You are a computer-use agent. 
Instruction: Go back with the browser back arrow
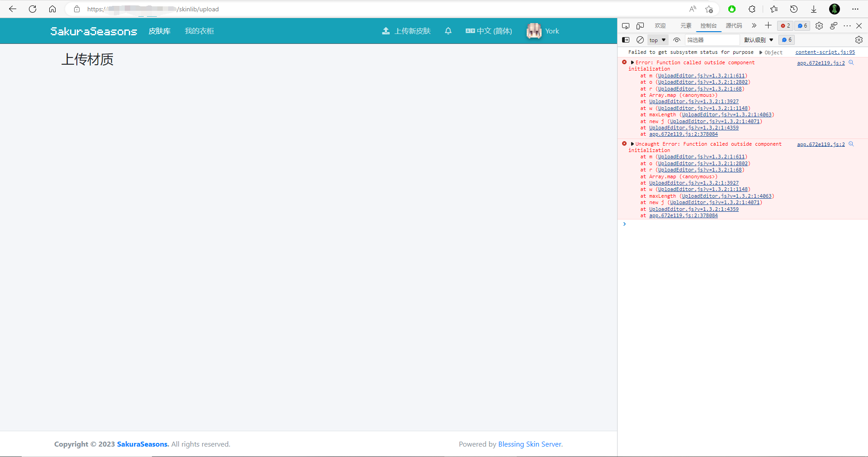point(13,9)
